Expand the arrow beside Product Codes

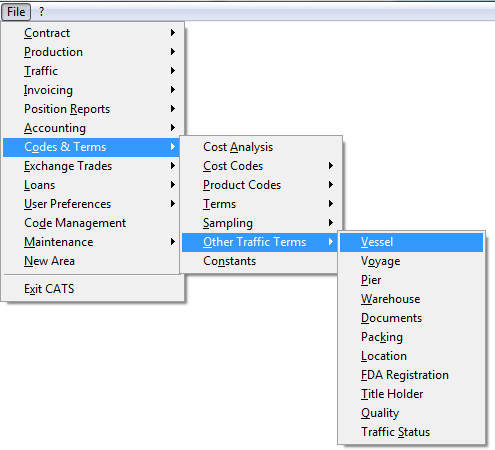point(331,185)
